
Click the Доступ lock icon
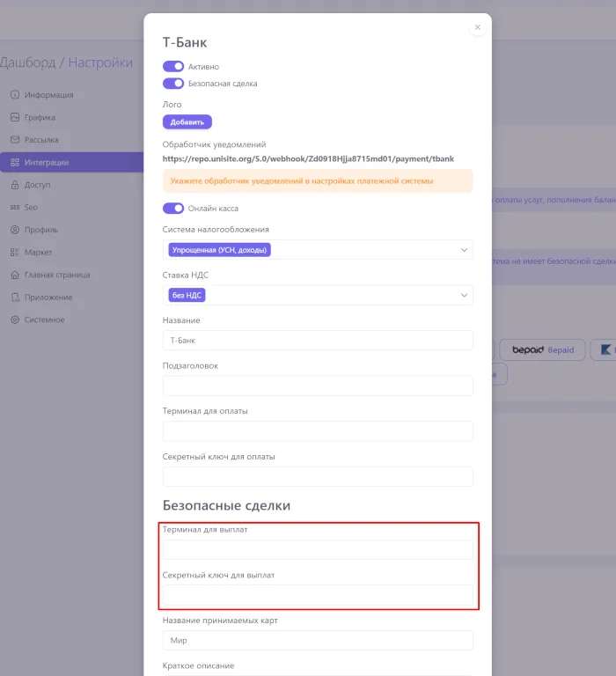15,185
